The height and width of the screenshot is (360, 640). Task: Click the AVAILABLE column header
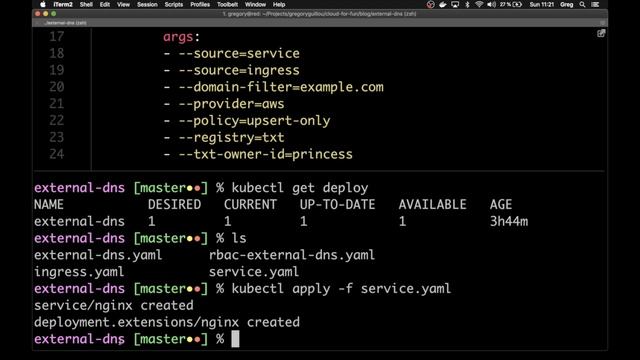point(432,204)
